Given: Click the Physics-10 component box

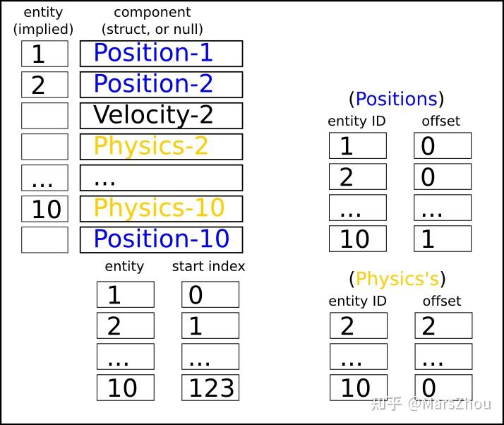Looking at the screenshot, I should (x=161, y=208).
